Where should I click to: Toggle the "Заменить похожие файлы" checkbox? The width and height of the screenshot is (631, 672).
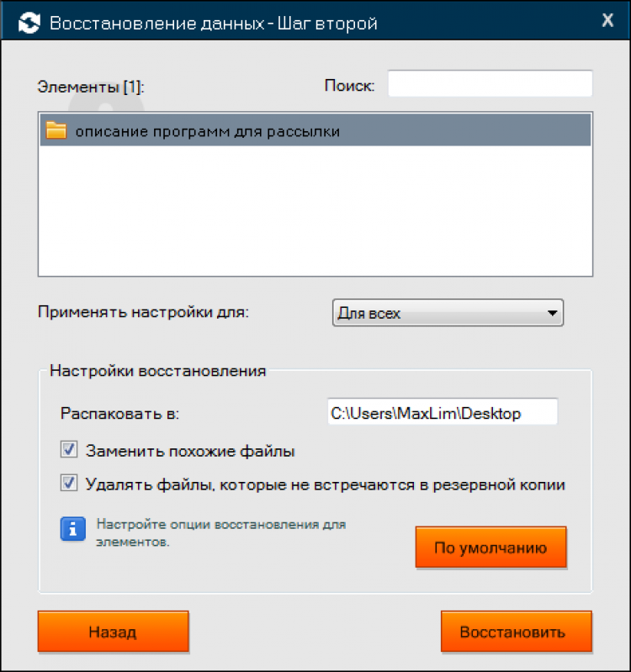pyautogui.click(x=69, y=451)
